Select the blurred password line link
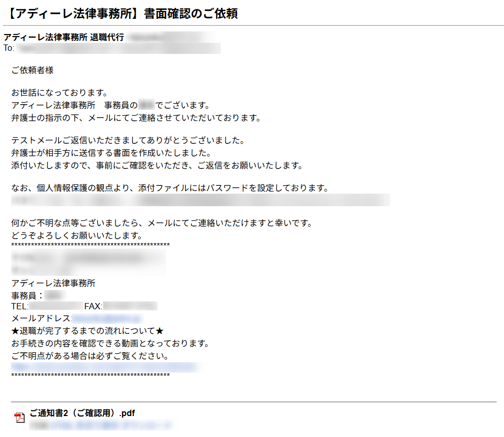 [x=199, y=199]
